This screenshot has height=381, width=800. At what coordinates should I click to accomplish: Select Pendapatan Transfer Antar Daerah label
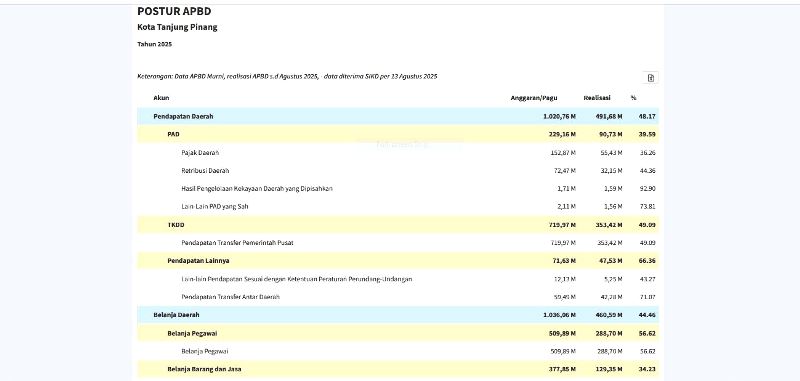pos(231,297)
